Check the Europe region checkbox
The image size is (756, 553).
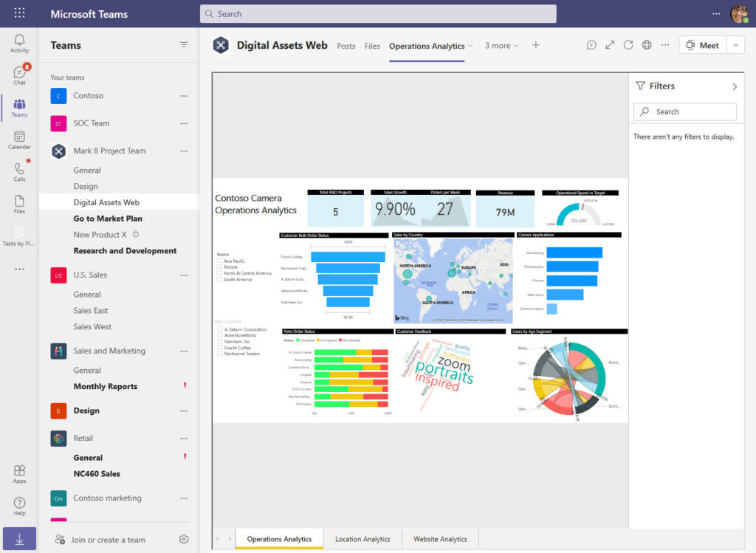point(219,267)
